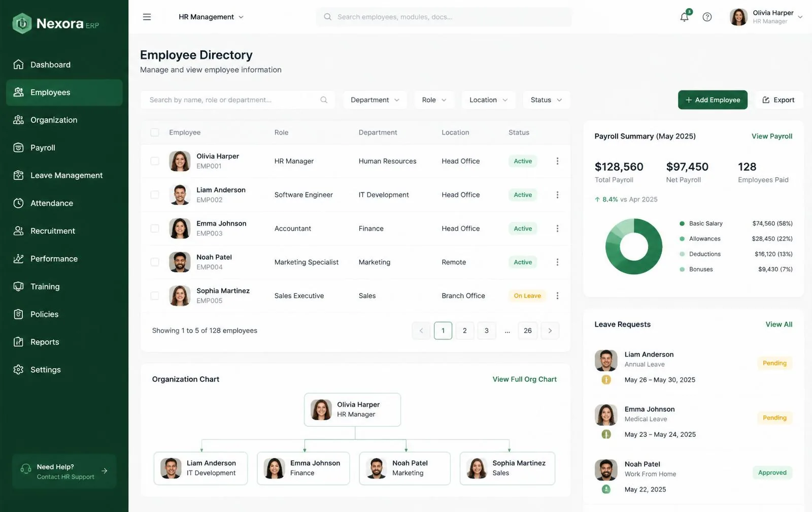
Task: Open Training in the sidebar
Action: pos(64,286)
